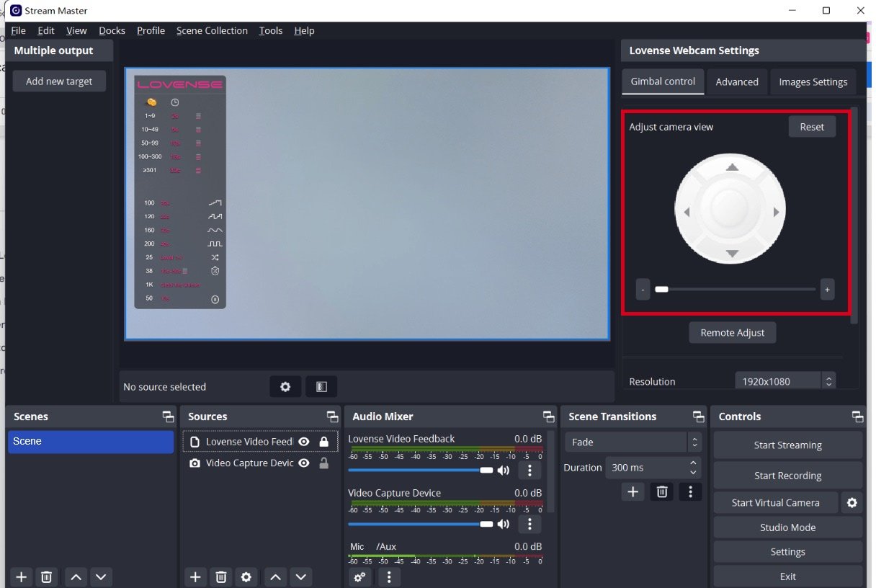This screenshot has height=588, width=876.
Task: Click the camera zoom slider handle
Action: [x=661, y=290]
